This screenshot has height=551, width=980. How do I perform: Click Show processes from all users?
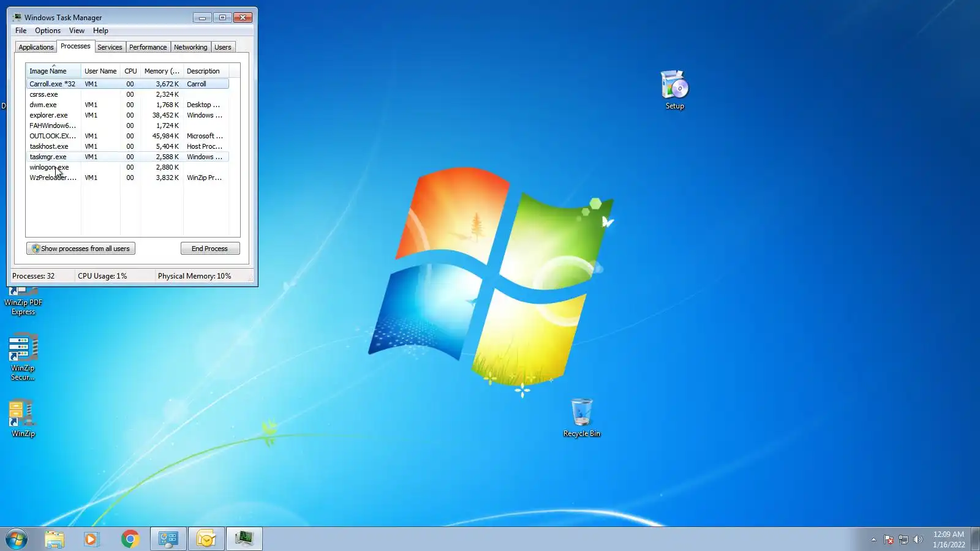click(x=81, y=249)
